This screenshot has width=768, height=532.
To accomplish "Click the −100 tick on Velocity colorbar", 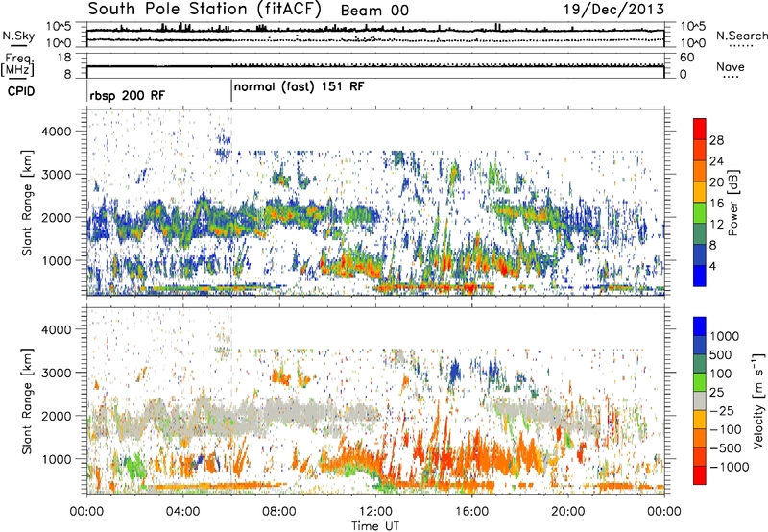I will tap(726, 429).
